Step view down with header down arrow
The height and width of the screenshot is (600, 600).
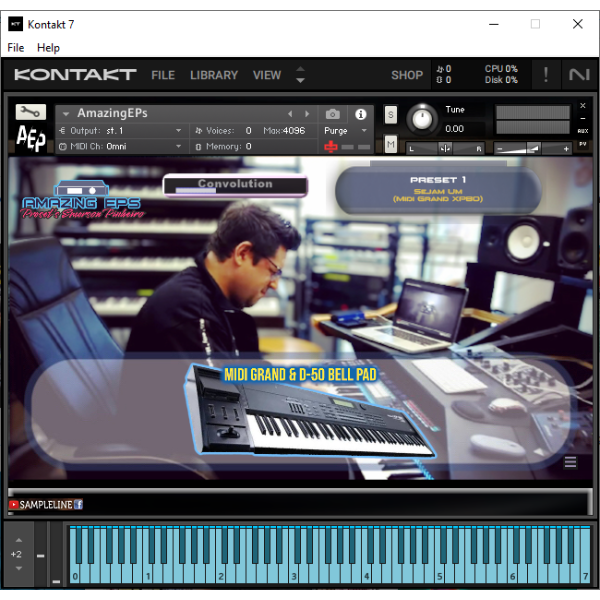(x=300, y=80)
